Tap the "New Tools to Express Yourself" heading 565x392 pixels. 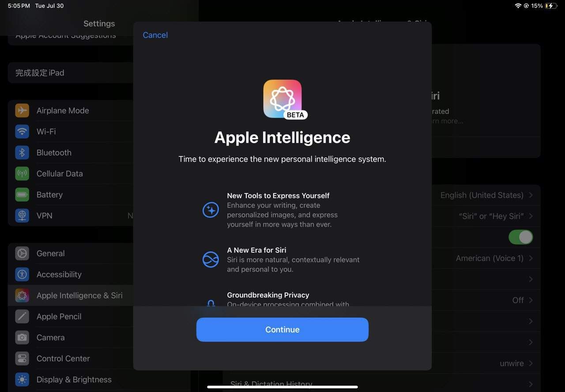278,195
